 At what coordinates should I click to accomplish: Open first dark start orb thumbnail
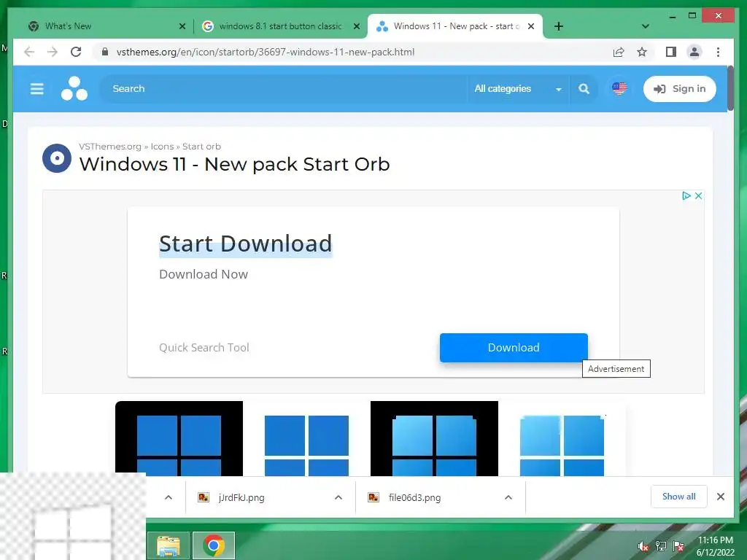(179, 438)
